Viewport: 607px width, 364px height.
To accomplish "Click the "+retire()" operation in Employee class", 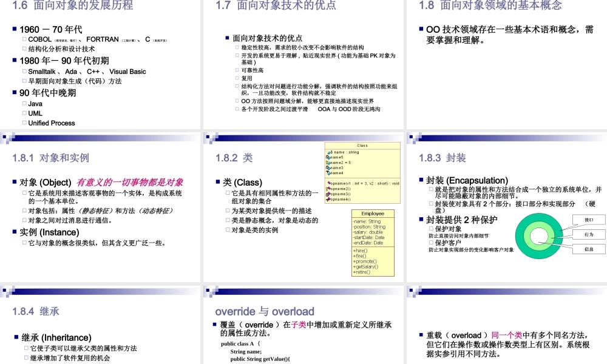I will (x=361, y=272).
